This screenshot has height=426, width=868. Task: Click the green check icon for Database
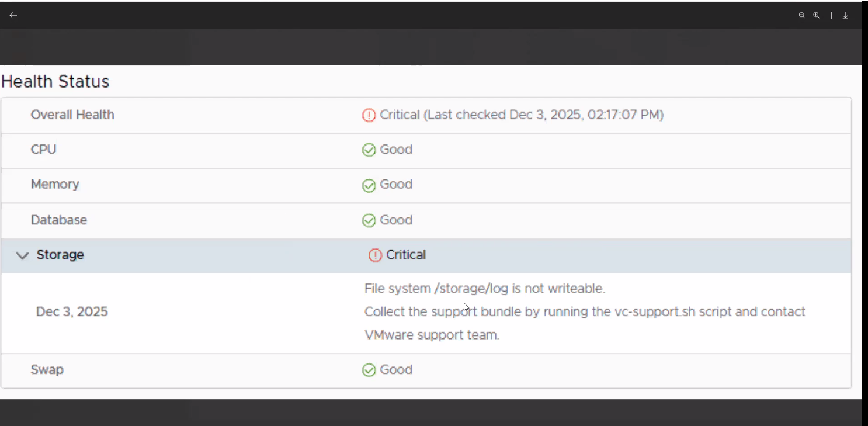coord(369,220)
